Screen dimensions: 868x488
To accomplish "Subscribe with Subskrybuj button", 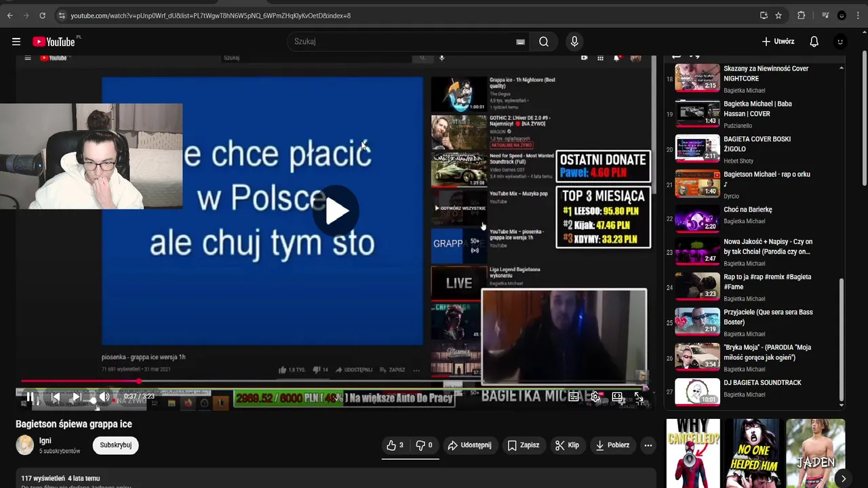I will [116, 445].
